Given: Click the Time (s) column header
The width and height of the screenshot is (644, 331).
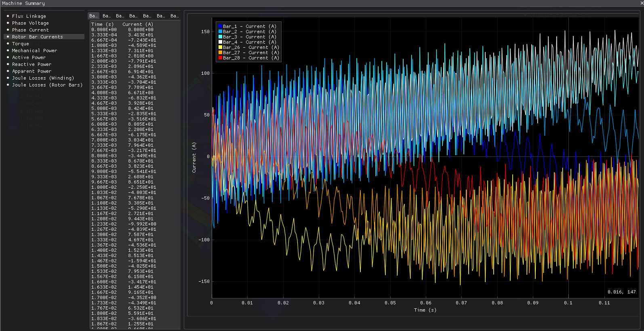Looking at the screenshot, I should coord(103,24).
